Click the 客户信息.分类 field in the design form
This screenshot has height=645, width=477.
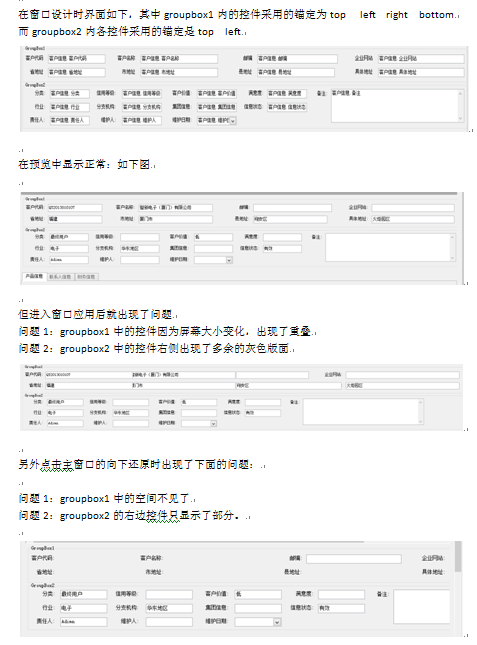[69, 93]
